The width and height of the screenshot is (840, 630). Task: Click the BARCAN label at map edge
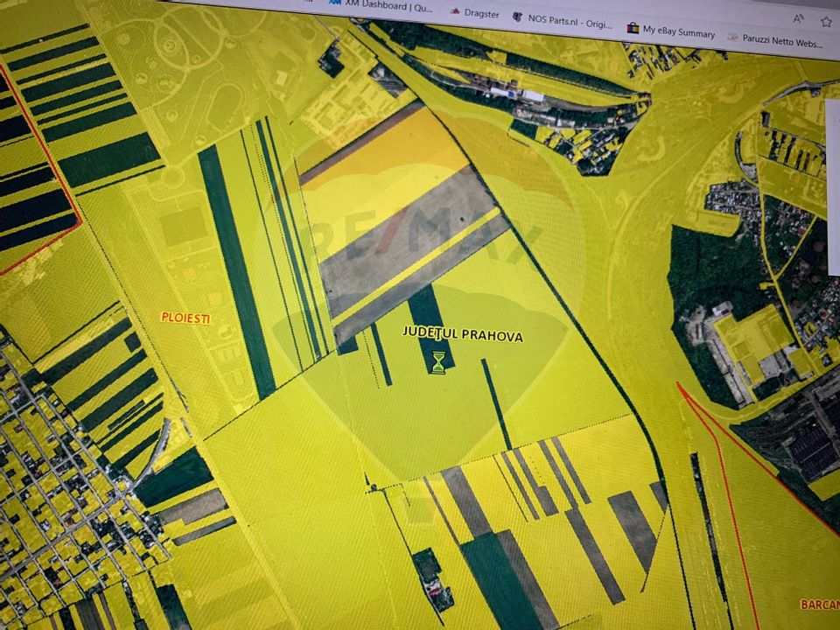[x=819, y=604]
